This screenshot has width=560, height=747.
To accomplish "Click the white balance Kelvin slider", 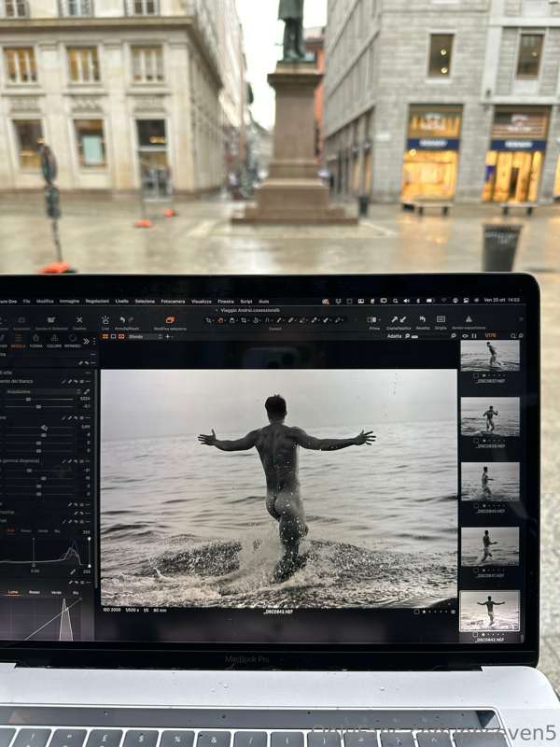I will pos(40,400).
